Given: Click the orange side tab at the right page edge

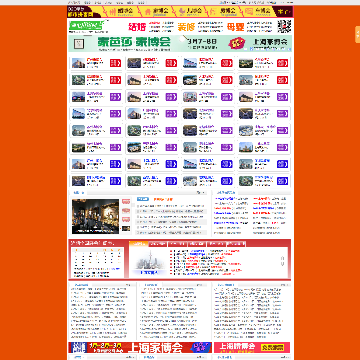Looking at the screenshot, I should click(357, 35).
